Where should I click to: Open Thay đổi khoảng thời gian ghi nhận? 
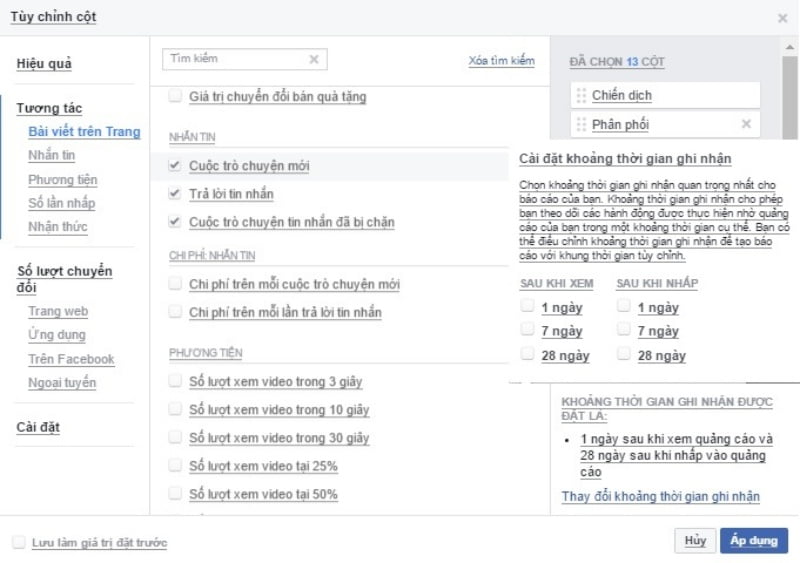(x=660, y=496)
